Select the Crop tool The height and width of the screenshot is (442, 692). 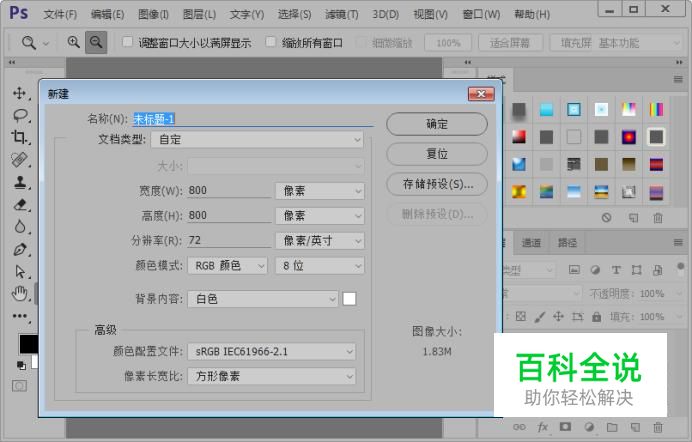click(x=19, y=137)
